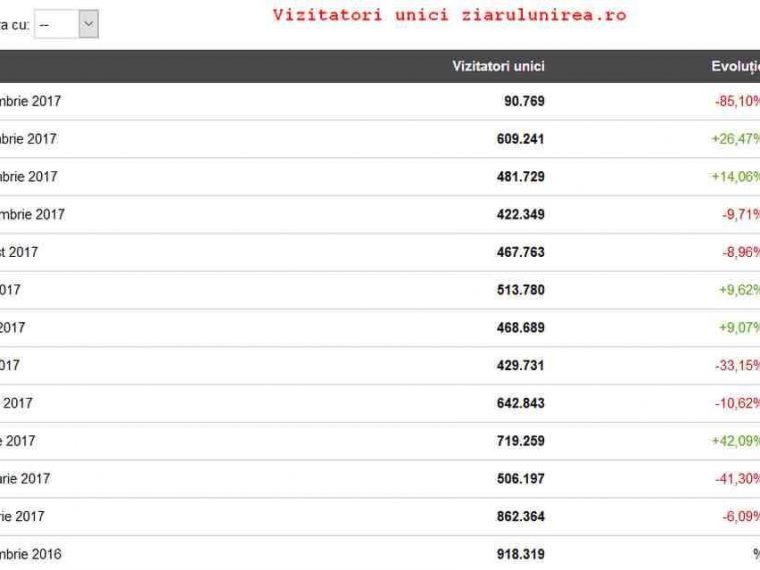Select the August 2017 row label
760x570 pixels.
(x=19, y=252)
